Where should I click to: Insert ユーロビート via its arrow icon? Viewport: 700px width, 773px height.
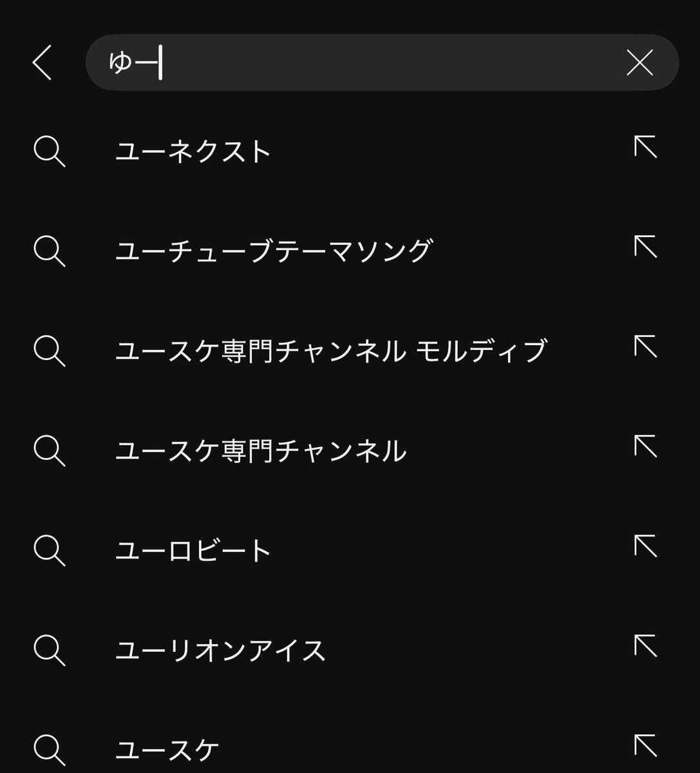tap(645, 546)
